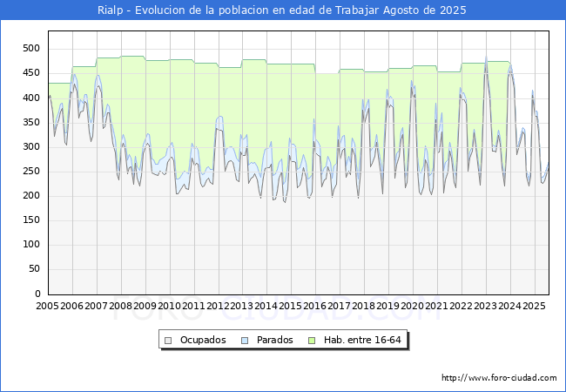Image resolution: width=566 pixels, height=392 pixels.
Task: Click the Parados legend color swatch
Action: [245, 341]
